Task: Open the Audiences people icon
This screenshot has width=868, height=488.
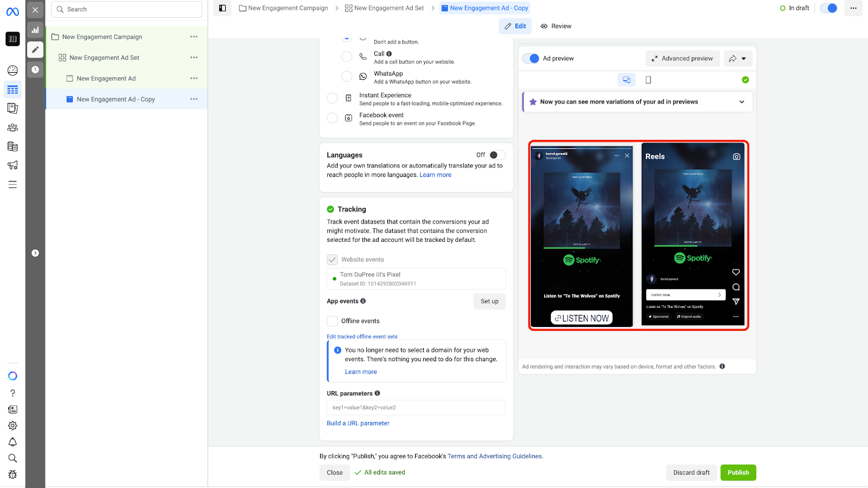Action: pyautogui.click(x=12, y=127)
